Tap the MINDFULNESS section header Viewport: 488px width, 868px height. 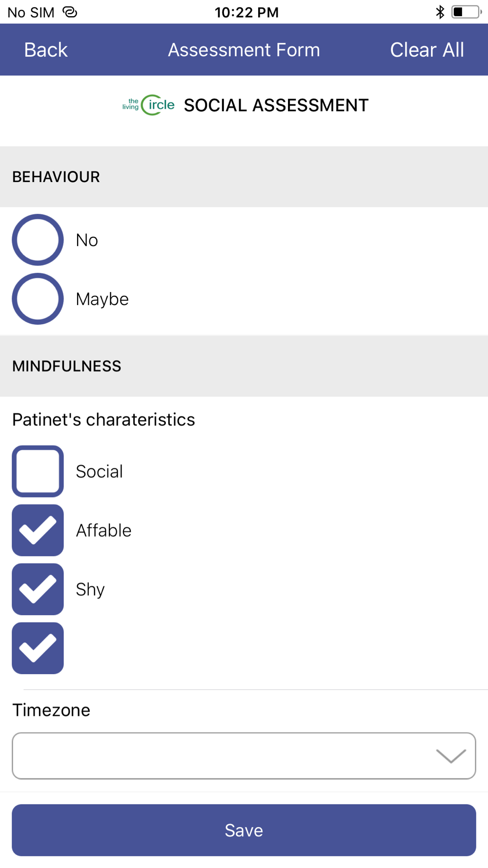[244, 366]
